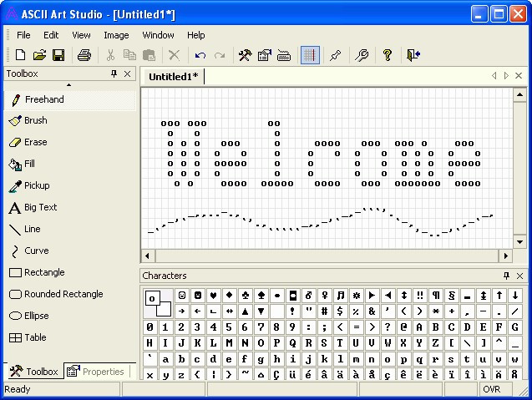Click the Paste clipboard icon

point(149,55)
